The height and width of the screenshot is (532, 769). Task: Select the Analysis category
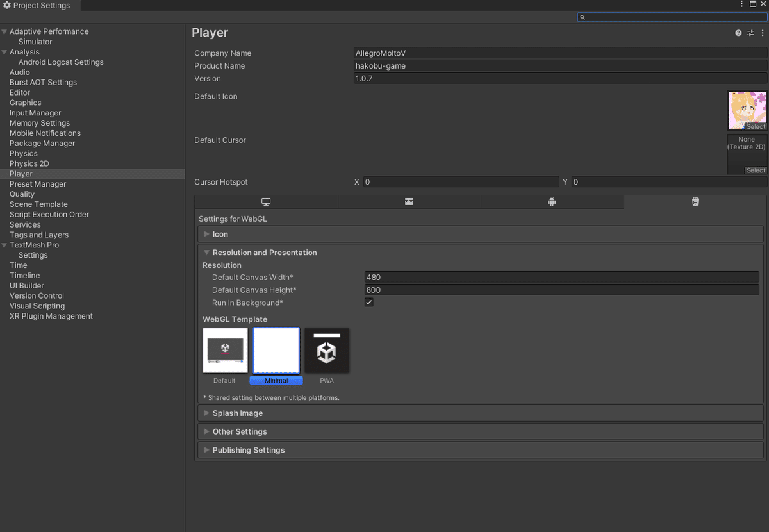point(24,52)
